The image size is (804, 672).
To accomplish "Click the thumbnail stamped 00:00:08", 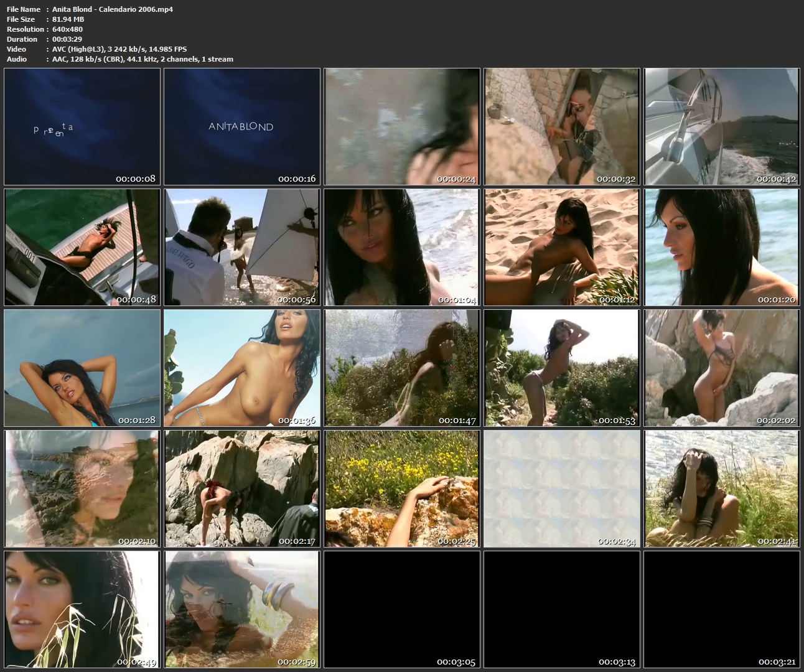I will 82,126.
